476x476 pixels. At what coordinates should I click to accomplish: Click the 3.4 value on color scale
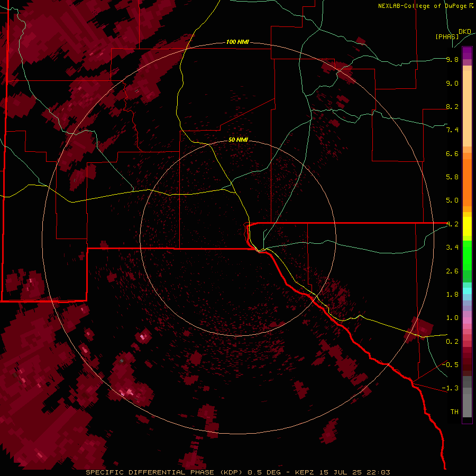[452, 248]
